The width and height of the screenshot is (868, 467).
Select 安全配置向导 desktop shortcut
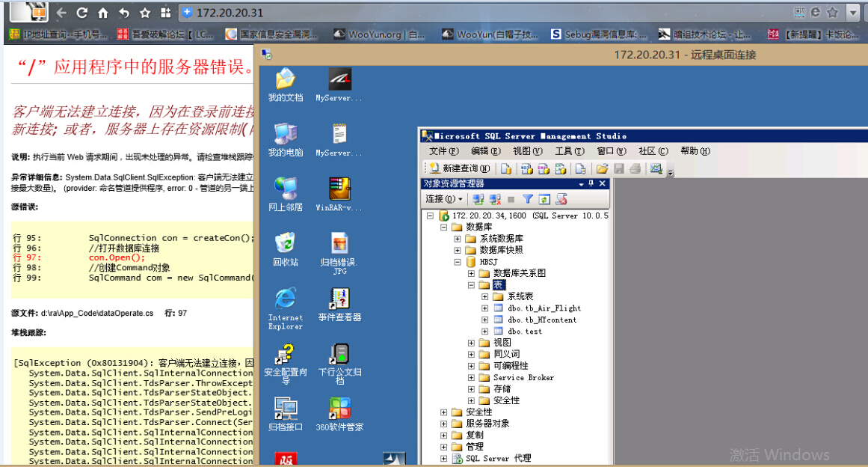pyautogui.click(x=286, y=364)
